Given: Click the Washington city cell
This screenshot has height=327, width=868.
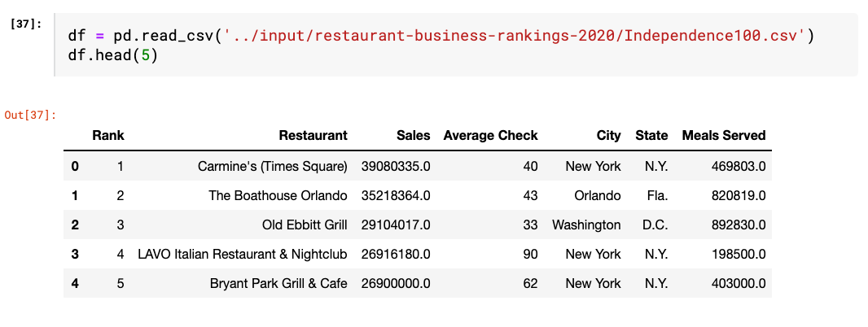Looking at the screenshot, I should point(586,225).
